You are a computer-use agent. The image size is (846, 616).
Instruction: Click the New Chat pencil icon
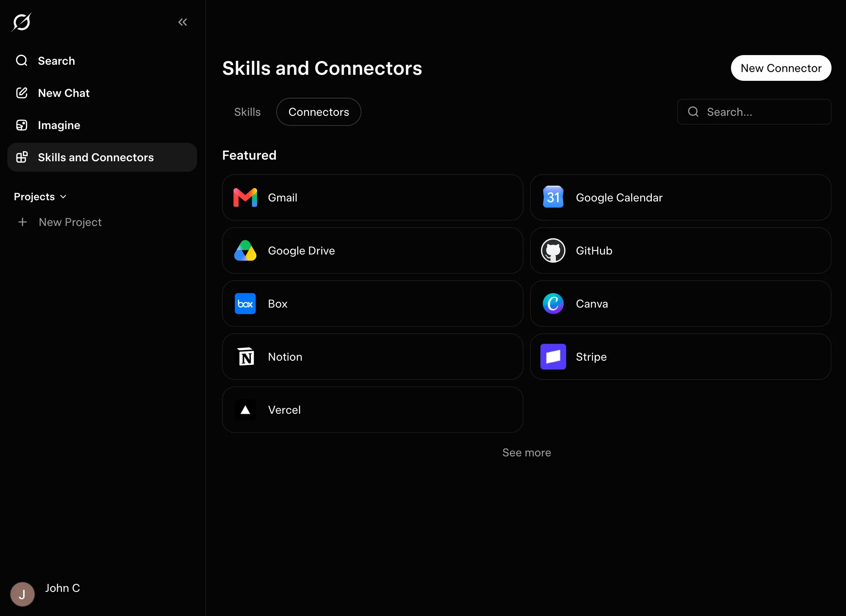coord(22,93)
